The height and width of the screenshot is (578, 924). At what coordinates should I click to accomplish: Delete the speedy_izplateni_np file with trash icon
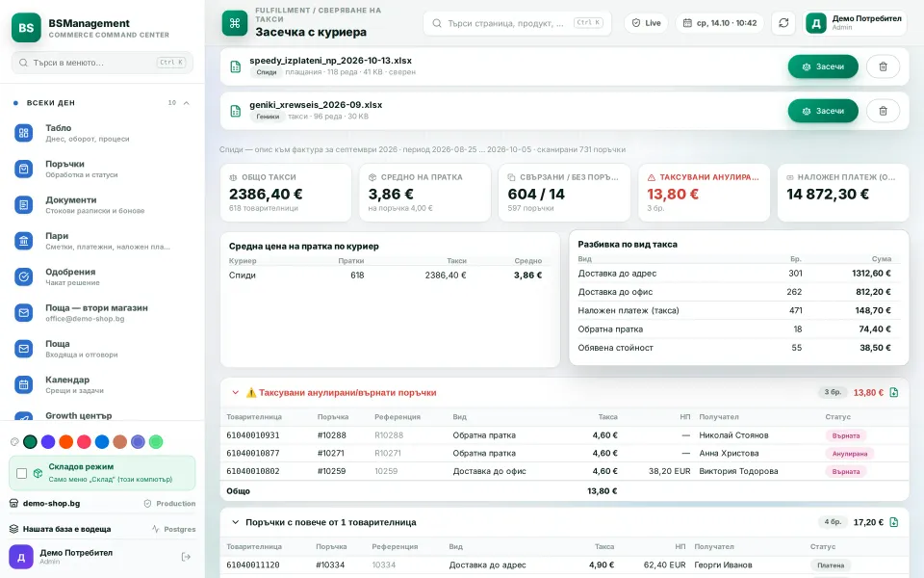click(883, 66)
